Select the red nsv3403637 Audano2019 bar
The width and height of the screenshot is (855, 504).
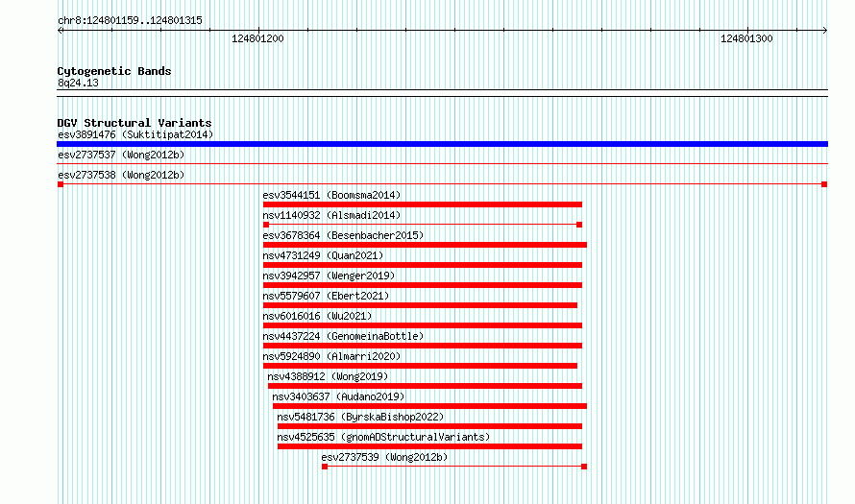[429, 406]
